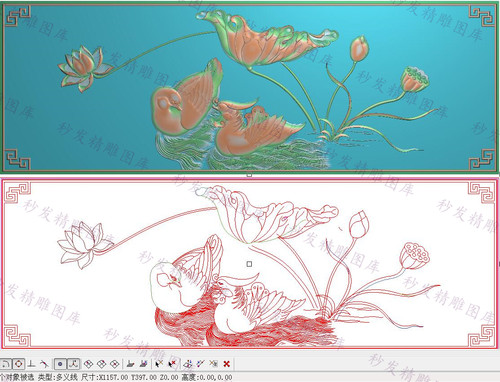Click the red line drawing preview
The image size is (500, 382).
(x=249, y=264)
